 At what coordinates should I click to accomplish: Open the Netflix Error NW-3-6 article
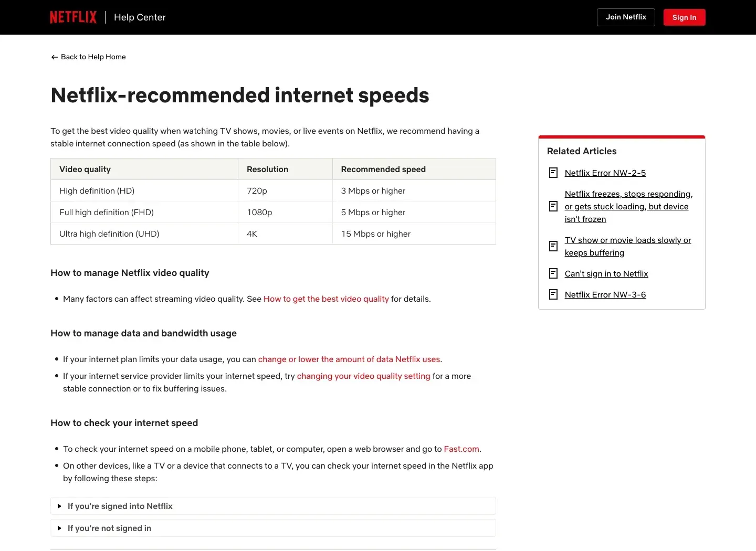pyautogui.click(x=605, y=294)
